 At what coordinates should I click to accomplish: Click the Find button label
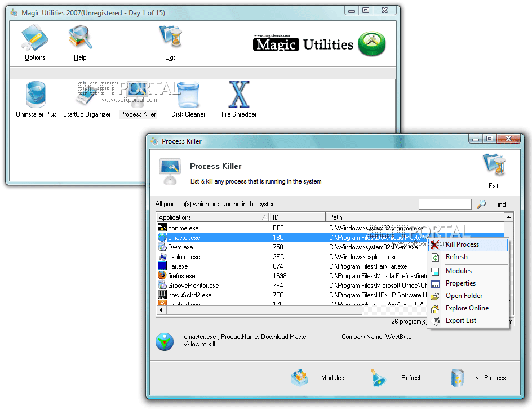[500, 204]
